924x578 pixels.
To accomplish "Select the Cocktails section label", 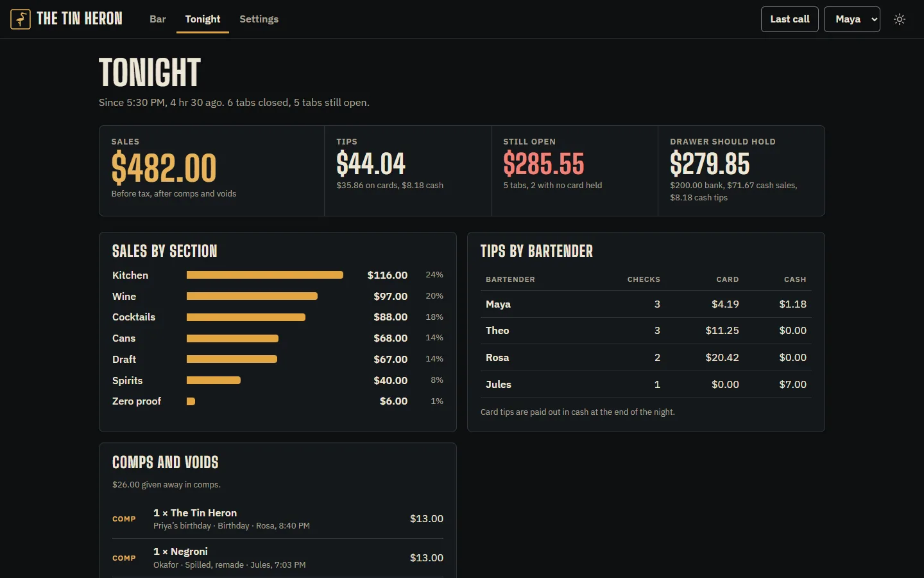I will pos(134,317).
